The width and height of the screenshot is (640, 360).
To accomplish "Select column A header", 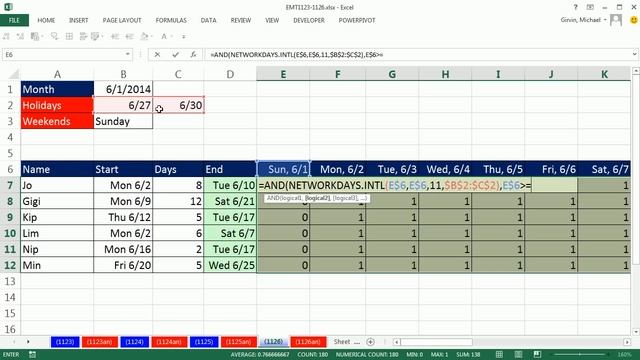I will pyautogui.click(x=57, y=74).
